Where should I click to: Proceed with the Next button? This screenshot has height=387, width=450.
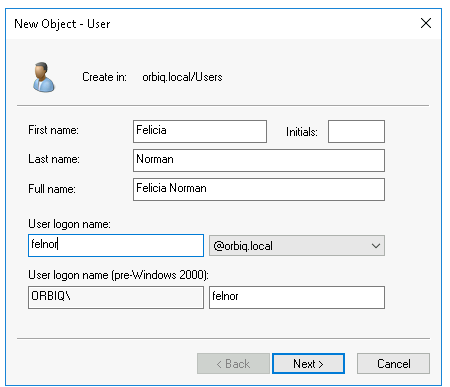click(x=308, y=363)
